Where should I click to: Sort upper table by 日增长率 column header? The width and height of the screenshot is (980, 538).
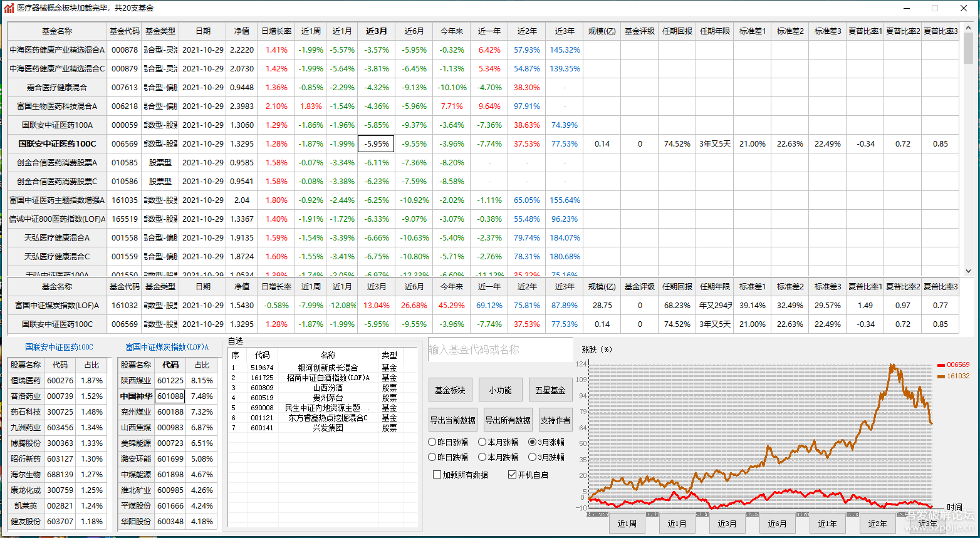tap(276, 31)
